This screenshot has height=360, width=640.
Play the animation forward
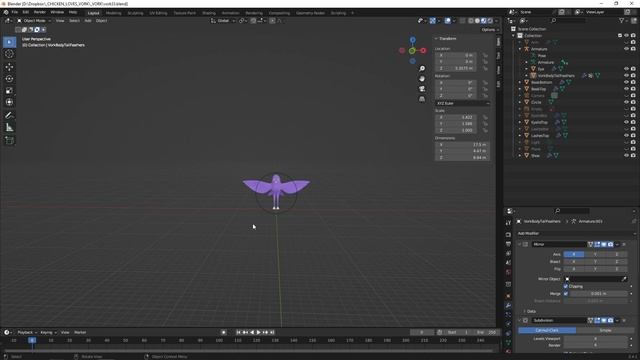point(258,332)
